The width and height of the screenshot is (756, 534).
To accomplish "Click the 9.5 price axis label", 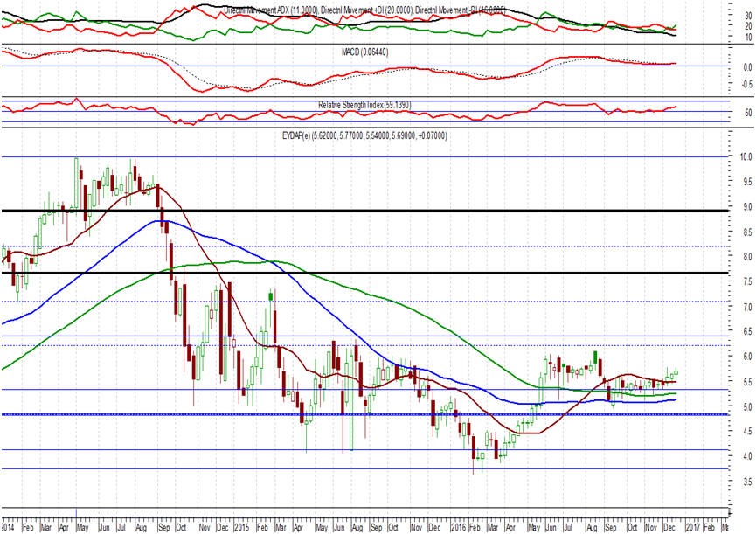I will pyautogui.click(x=747, y=182).
